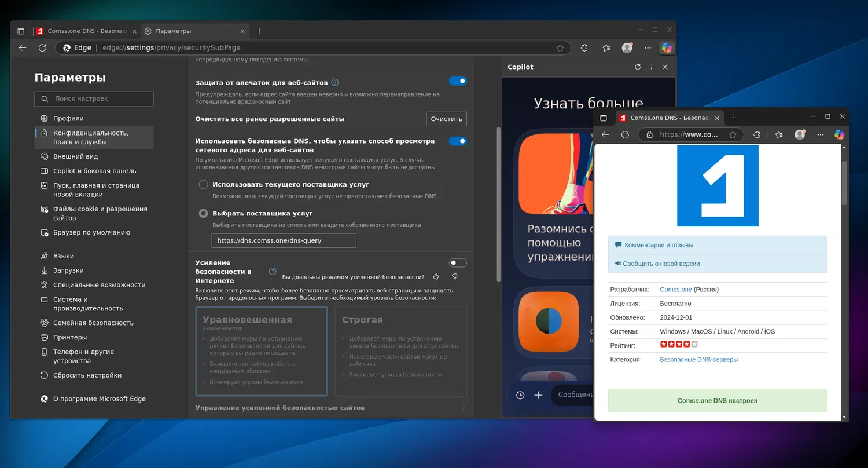Click Сообщить о новой версии link
The height and width of the screenshot is (468, 868).
tap(661, 264)
